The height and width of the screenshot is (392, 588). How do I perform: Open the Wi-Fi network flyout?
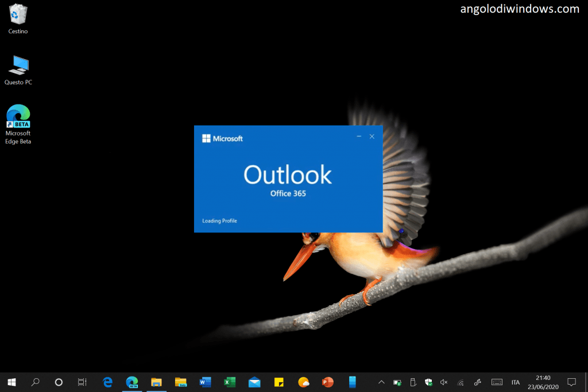[460, 382]
